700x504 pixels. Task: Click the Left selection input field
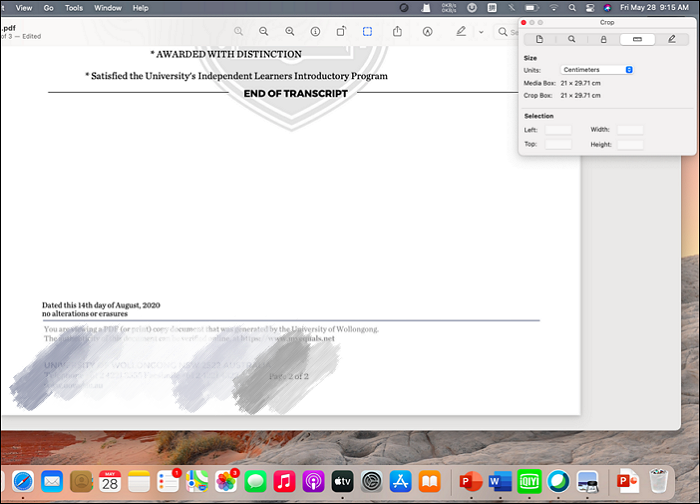click(558, 130)
